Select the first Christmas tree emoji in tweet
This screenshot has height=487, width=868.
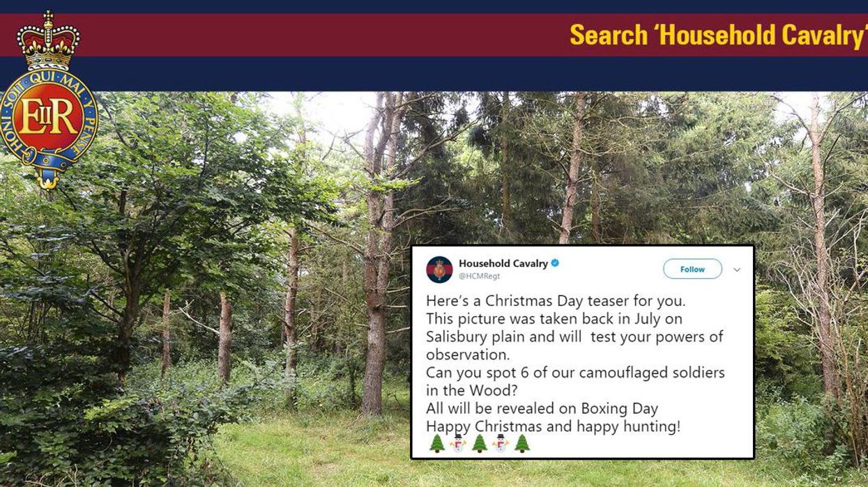click(437, 444)
